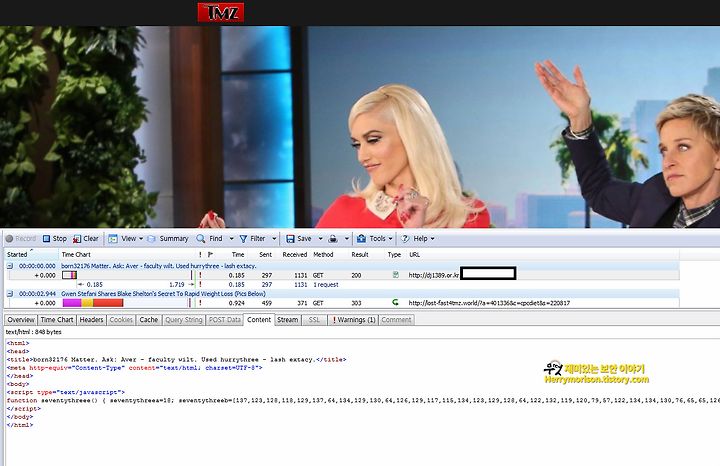Viewport: 720px width, 466px height.
Task: Click the 1 request summary cell
Action: pyautogui.click(x=326, y=285)
